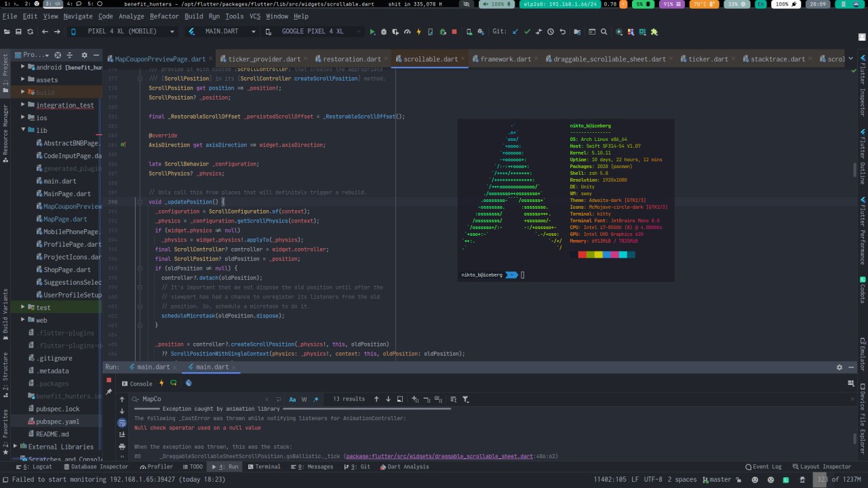
Task: Stop run process in Run panel
Action: pos(108,380)
